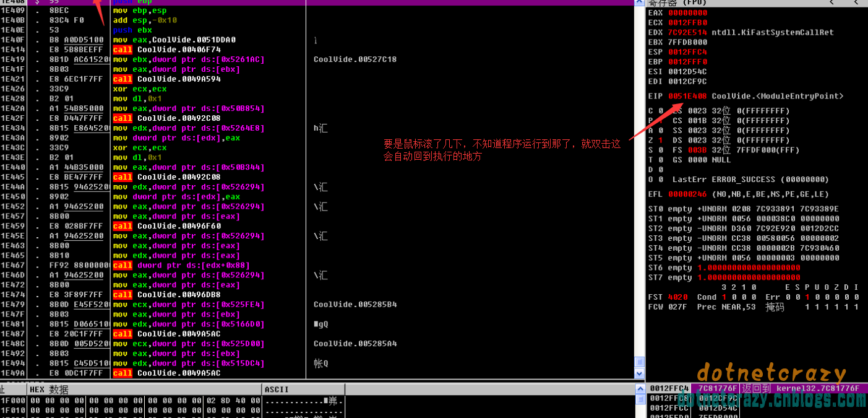
Task: Click the FCW value 027F
Action: tap(678, 307)
